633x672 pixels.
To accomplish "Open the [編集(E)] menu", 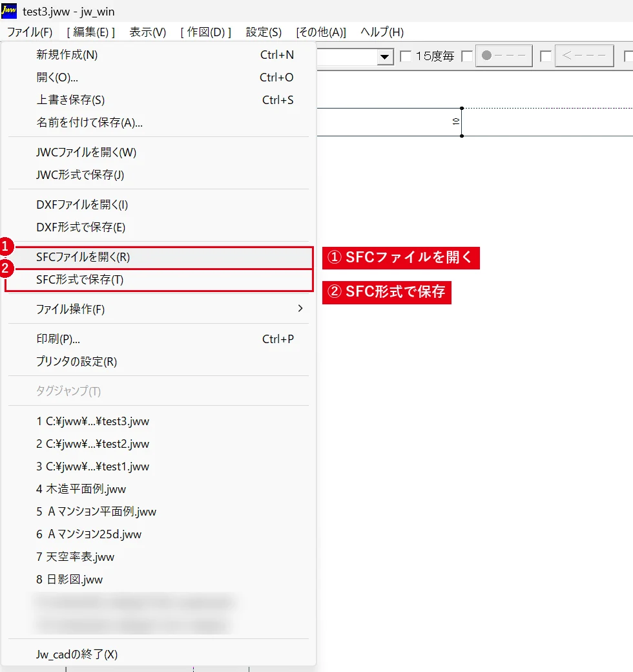I will 91,32.
